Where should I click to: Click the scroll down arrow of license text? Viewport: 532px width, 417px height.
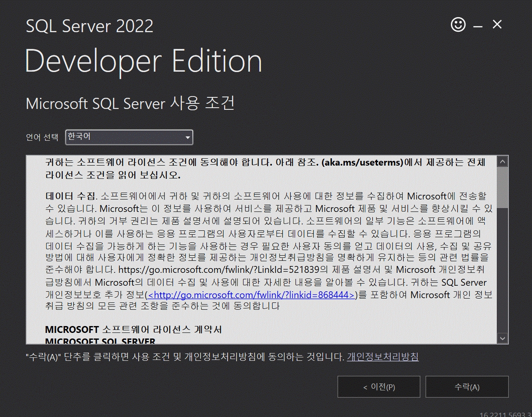tap(502, 338)
